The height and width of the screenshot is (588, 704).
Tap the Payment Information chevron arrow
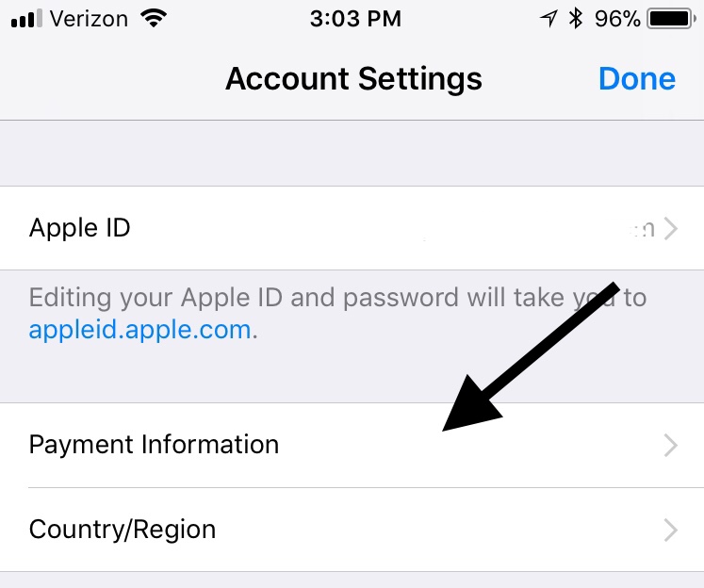pos(671,446)
